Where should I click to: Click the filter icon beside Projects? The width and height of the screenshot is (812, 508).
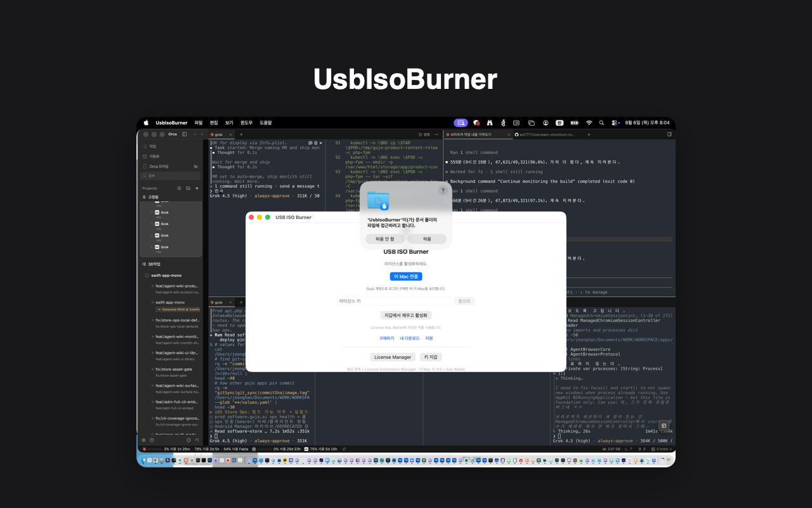[x=179, y=188]
